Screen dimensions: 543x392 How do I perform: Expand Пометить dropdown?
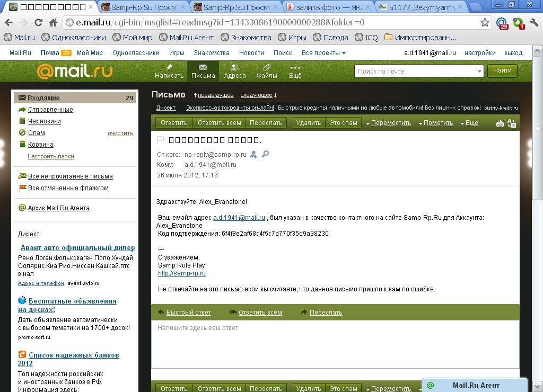436,123
